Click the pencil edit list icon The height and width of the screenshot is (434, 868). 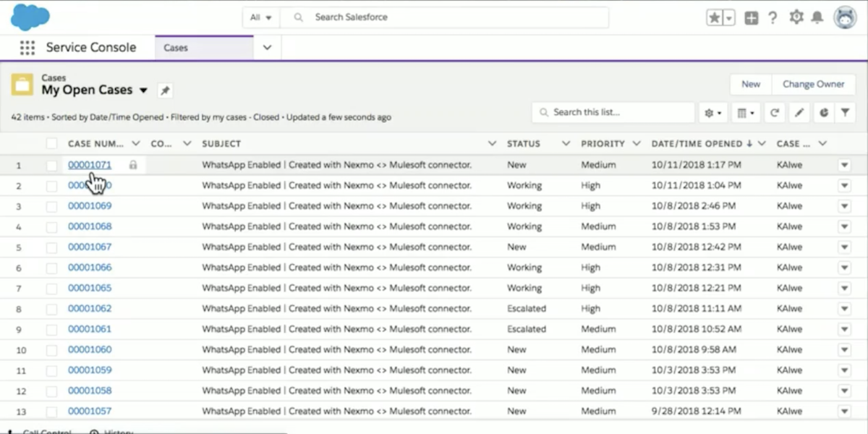point(799,113)
